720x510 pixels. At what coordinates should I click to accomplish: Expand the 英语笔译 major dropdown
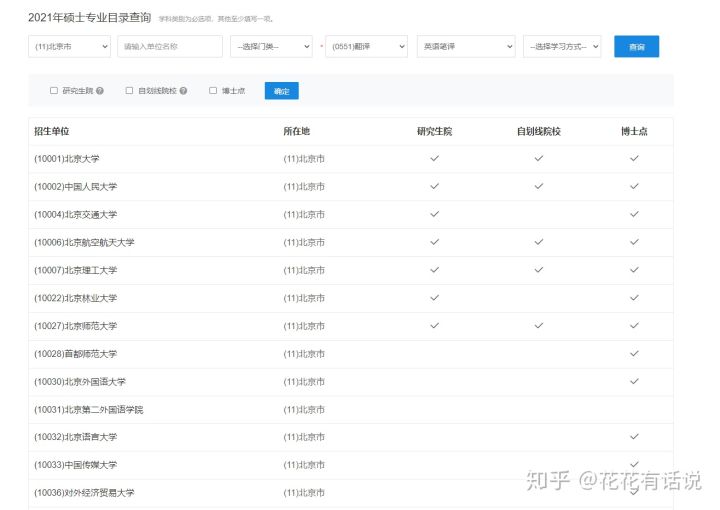click(x=466, y=46)
